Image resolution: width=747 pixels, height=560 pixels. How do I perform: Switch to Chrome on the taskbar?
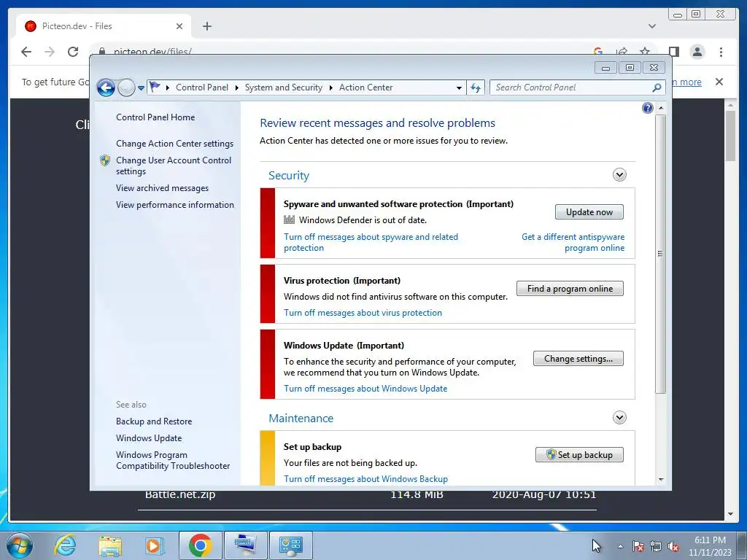tap(200, 545)
